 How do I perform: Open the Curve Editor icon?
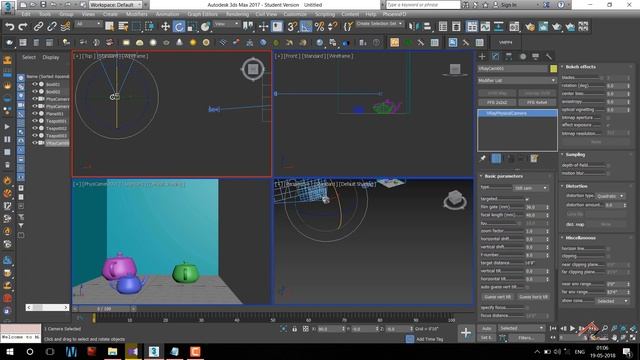pyautogui.click(x=485, y=27)
